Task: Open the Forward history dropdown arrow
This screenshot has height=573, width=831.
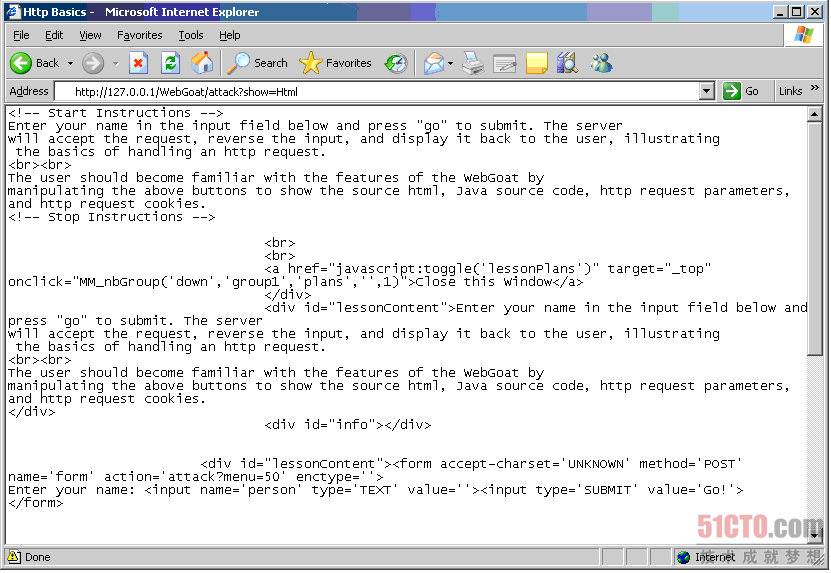Action: pyautogui.click(x=115, y=64)
